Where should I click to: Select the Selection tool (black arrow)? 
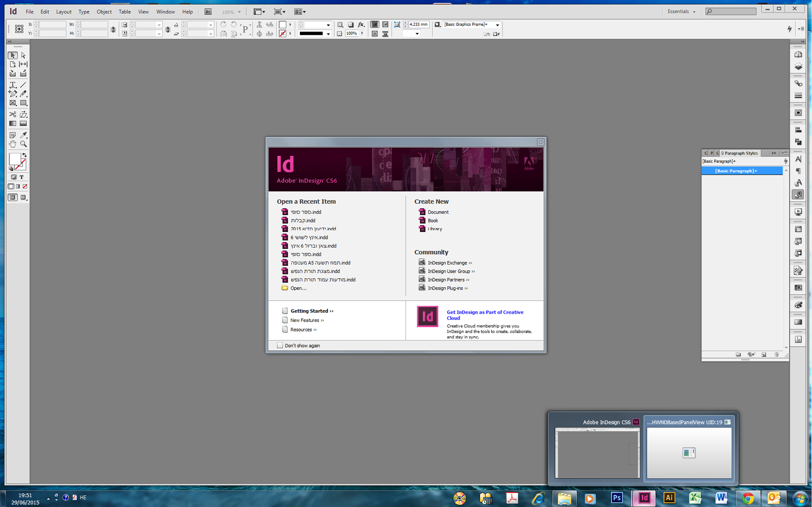13,55
